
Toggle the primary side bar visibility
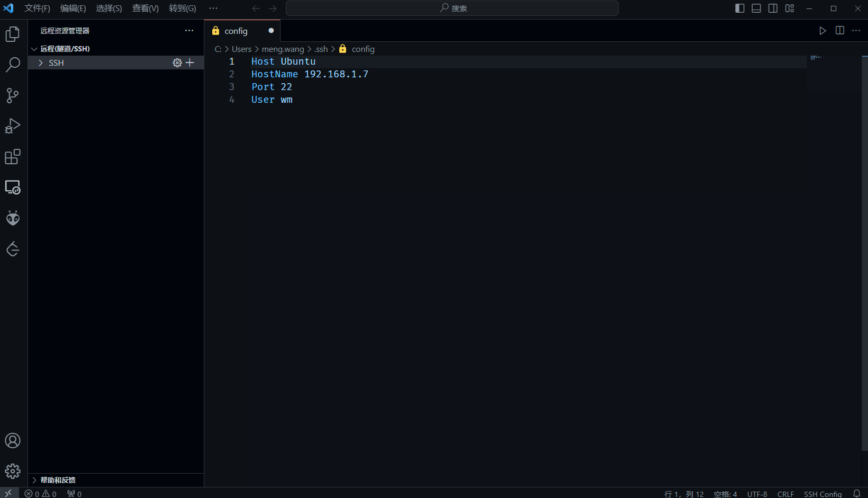(740, 8)
